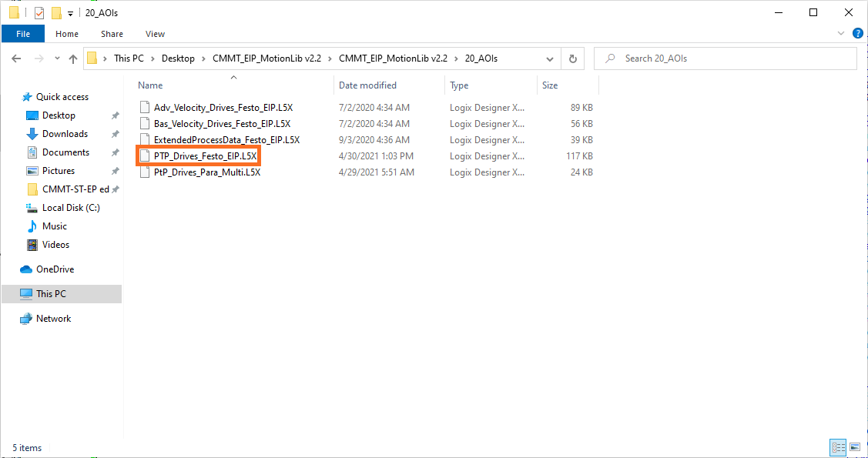Switch to the details view layout
This screenshot has height=458, width=868.
[838, 447]
